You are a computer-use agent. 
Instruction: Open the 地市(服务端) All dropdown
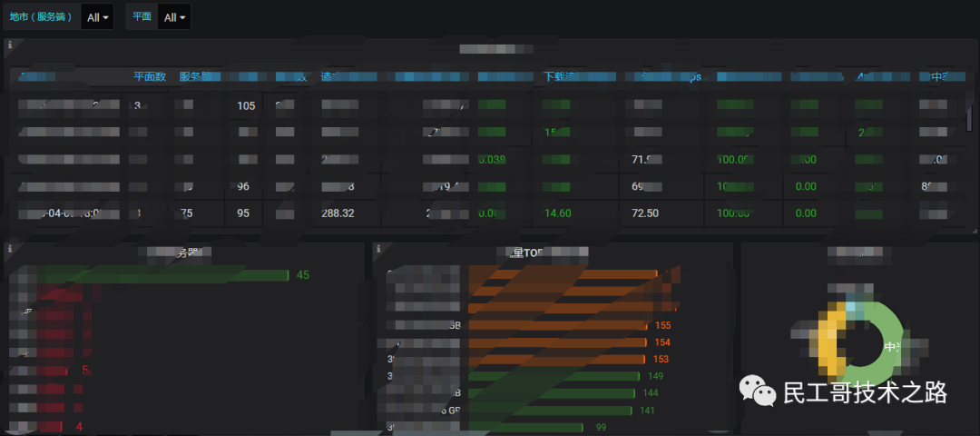pos(97,17)
